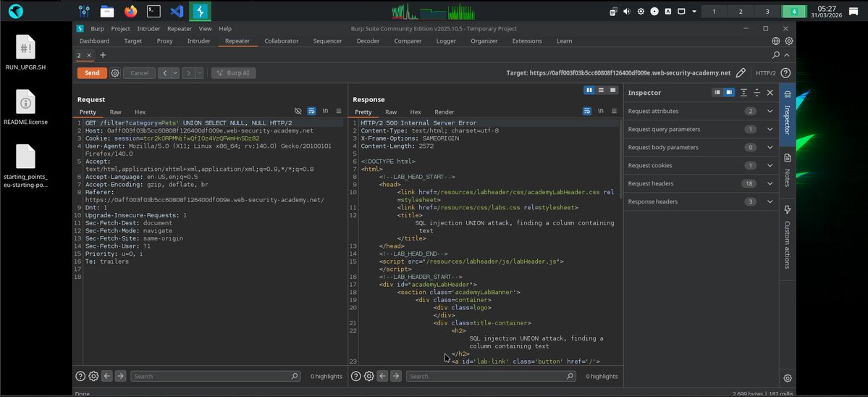Open the Response panel hamburger menu
Screen dimensions: 868x397
point(614,112)
